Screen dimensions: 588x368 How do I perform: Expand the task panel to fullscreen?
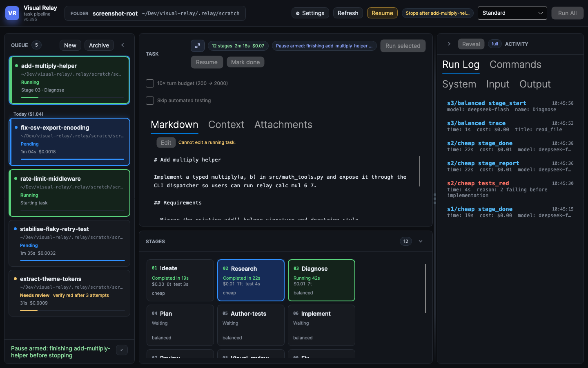(x=198, y=46)
